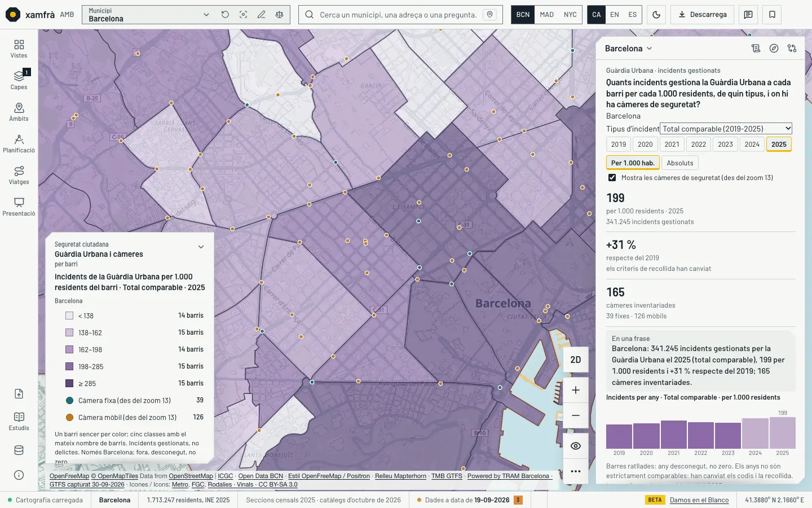This screenshot has height=508, width=812.
Task: Select the Per 1.000 hab. option
Action: tap(633, 163)
